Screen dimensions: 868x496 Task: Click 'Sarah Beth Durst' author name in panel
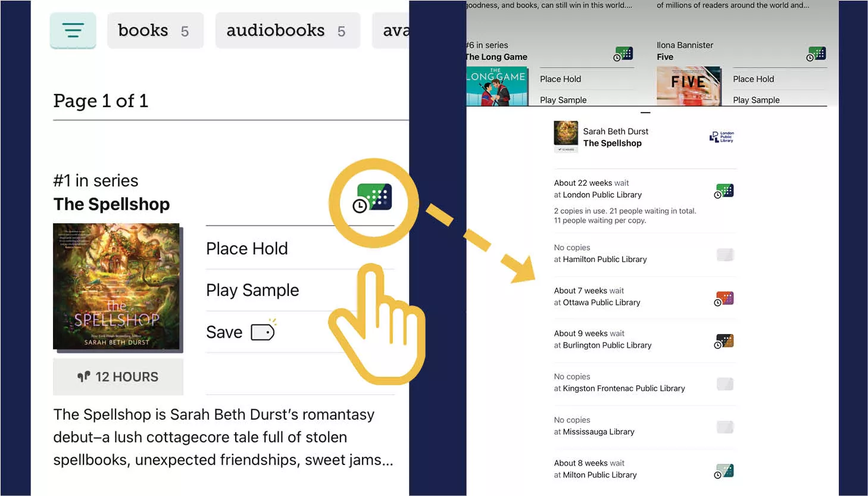point(616,131)
